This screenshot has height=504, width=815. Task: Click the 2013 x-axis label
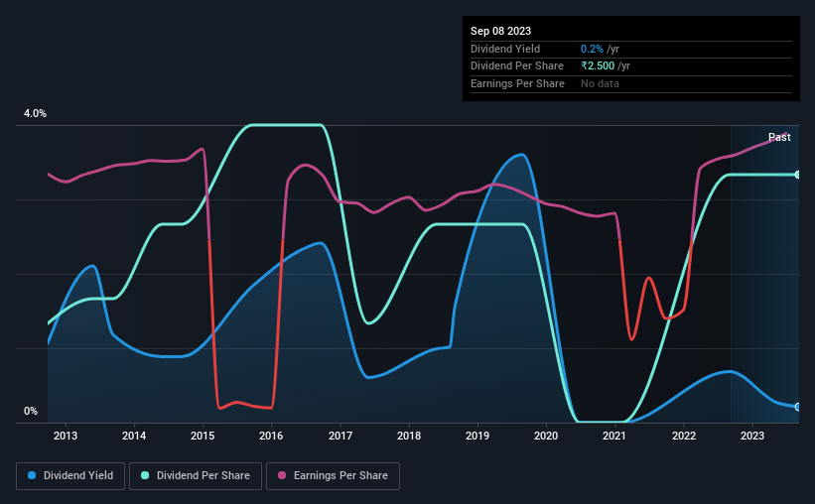coord(66,436)
